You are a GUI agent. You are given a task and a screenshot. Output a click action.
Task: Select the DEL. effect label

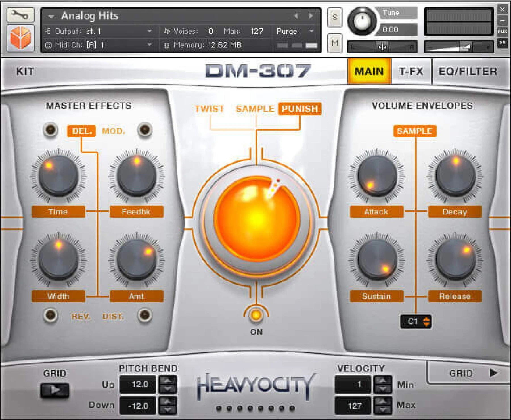81,131
